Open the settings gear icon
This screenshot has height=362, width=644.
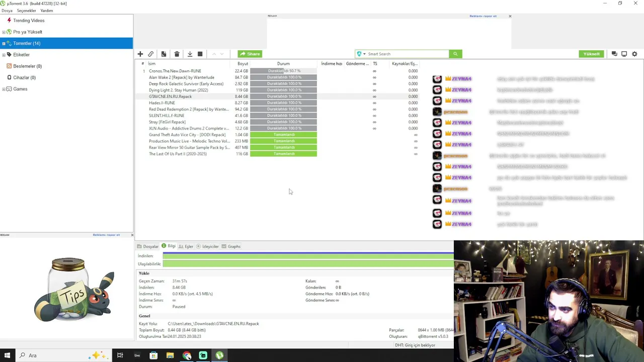click(634, 54)
